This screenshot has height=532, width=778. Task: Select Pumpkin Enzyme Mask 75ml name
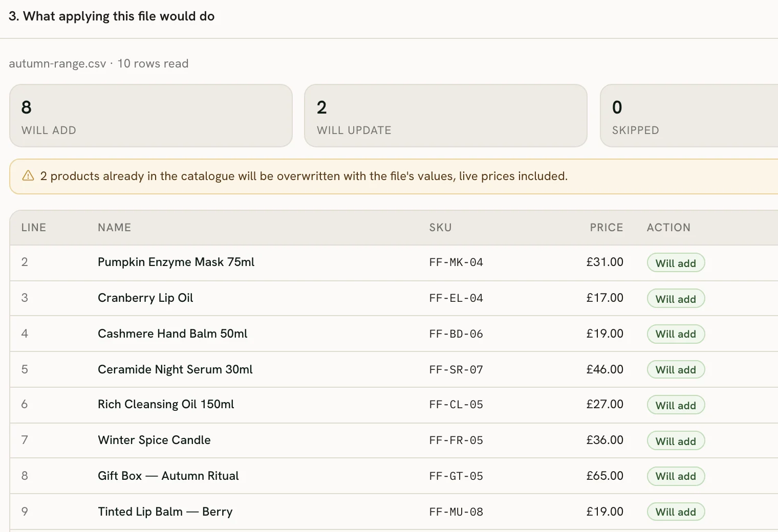(x=176, y=262)
